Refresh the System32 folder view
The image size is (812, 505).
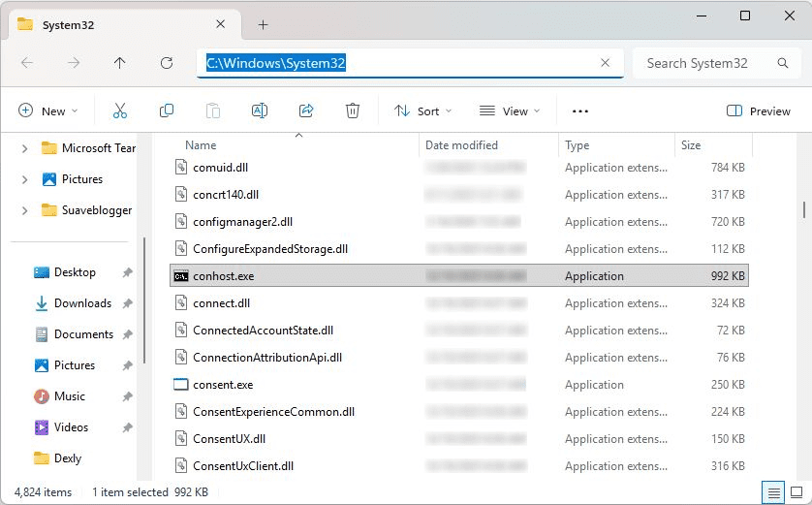[167, 63]
